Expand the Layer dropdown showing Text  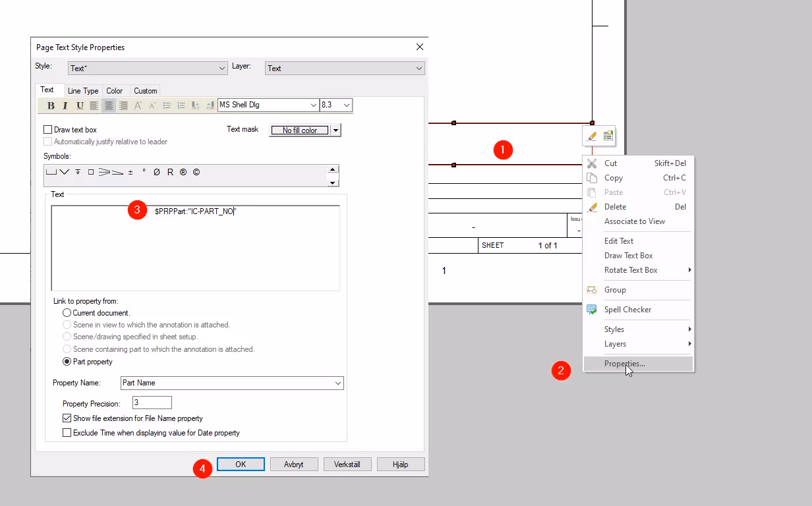click(x=419, y=68)
